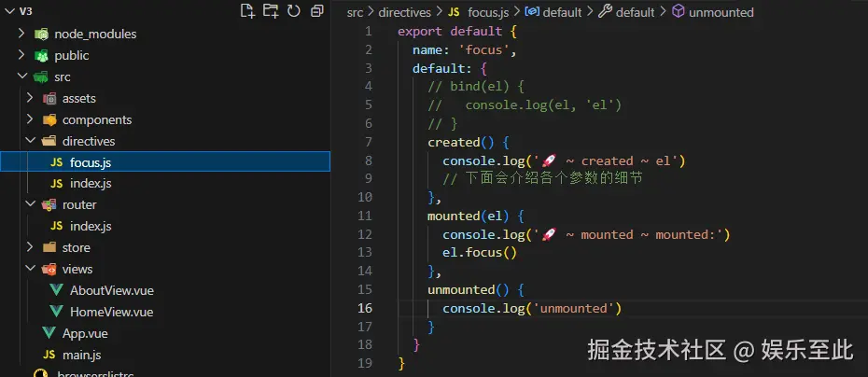Click the New Folder icon in explorer header
The width and height of the screenshot is (868, 377).
(x=270, y=10)
